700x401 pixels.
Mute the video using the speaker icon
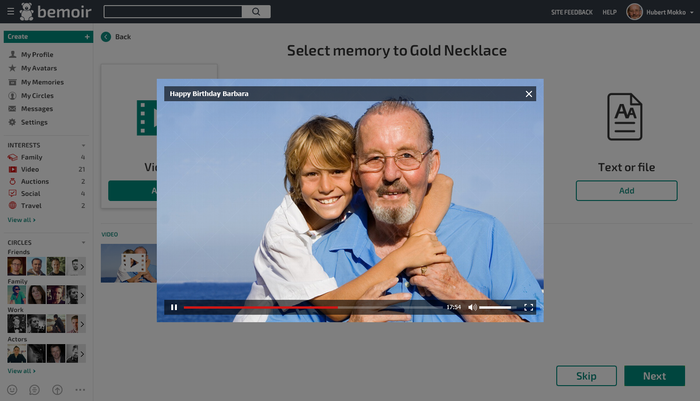(x=473, y=307)
